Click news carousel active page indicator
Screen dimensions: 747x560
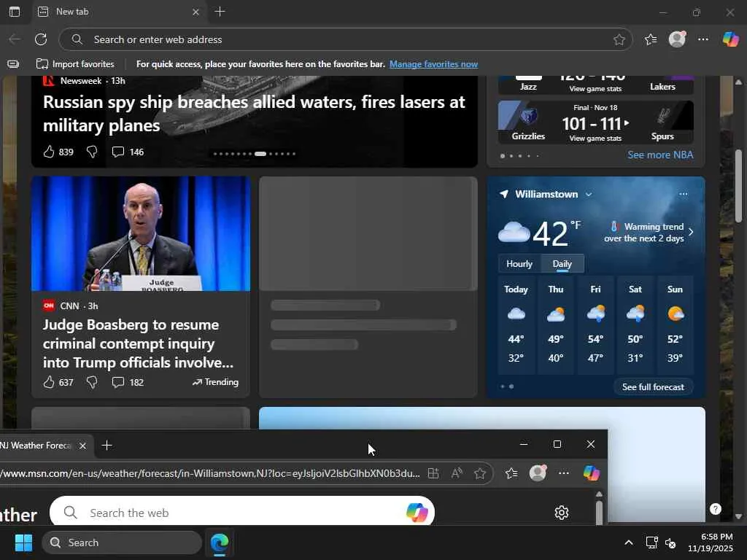coord(260,154)
